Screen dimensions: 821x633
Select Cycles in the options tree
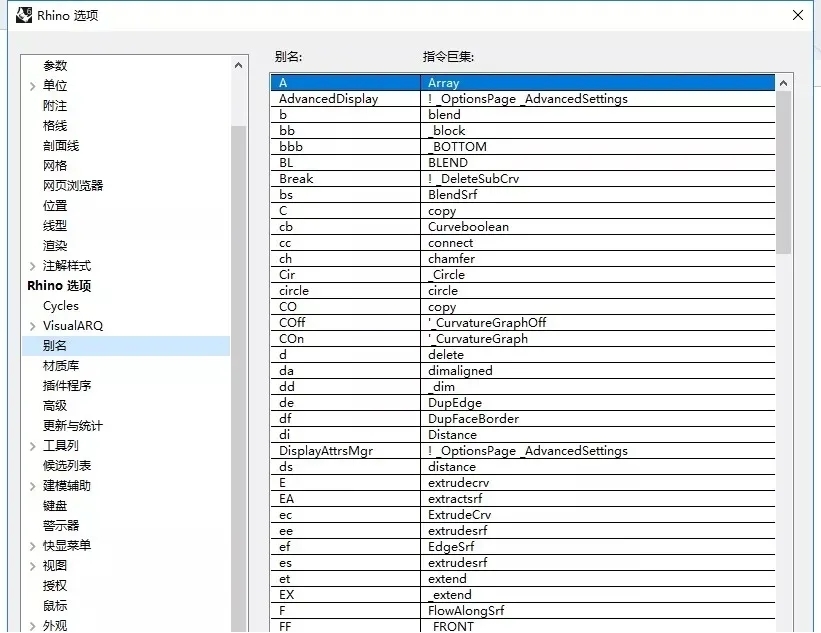coord(61,306)
